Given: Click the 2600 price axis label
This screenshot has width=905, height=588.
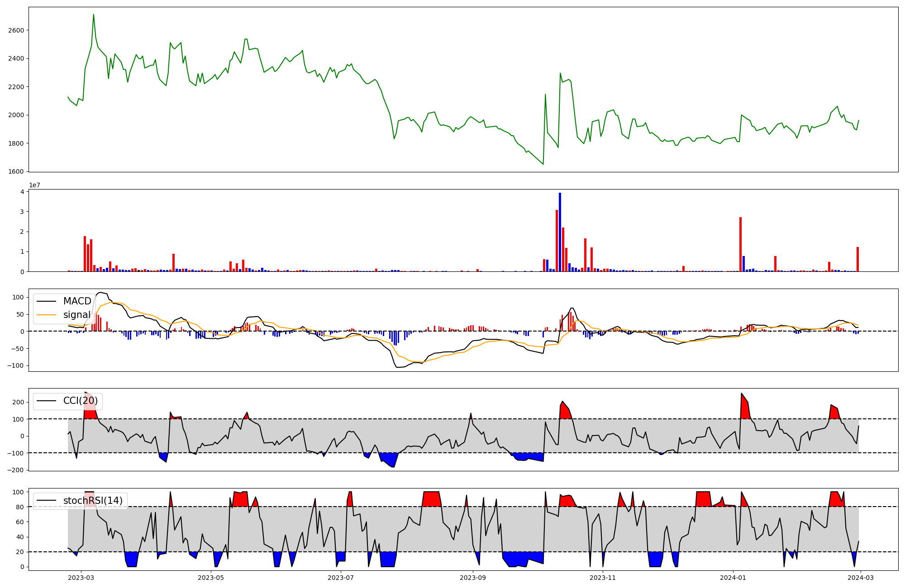Looking at the screenshot, I should pyautogui.click(x=16, y=30).
